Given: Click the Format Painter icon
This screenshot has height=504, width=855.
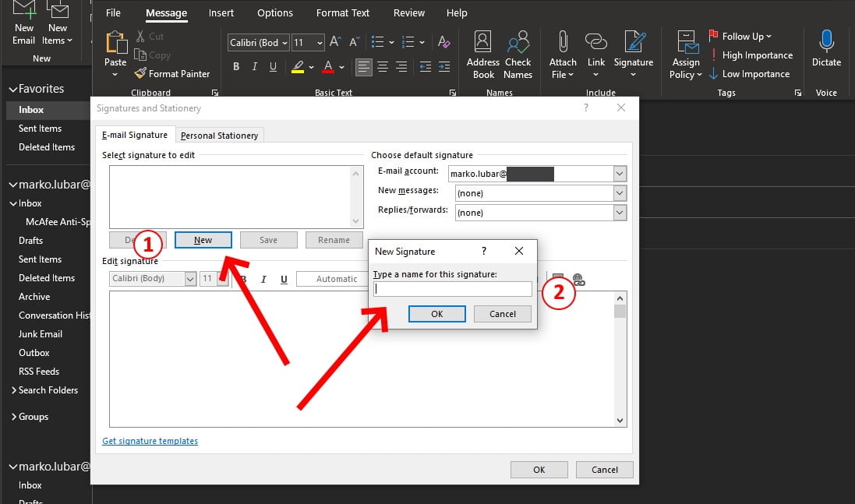Looking at the screenshot, I should point(173,73).
